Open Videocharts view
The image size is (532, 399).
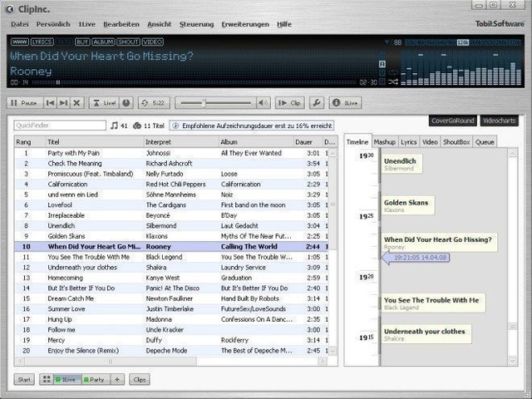(x=499, y=121)
